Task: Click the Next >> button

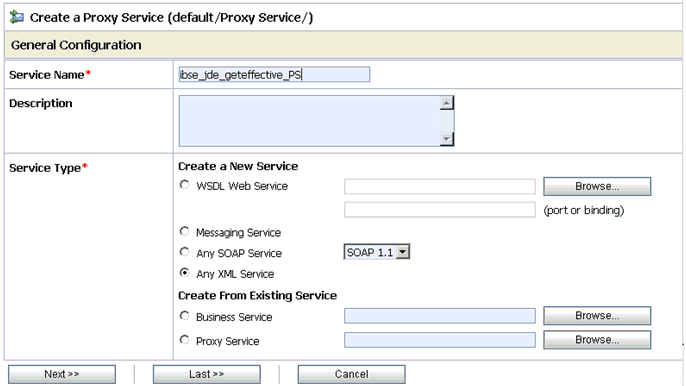Action: click(x=62, y=374)
